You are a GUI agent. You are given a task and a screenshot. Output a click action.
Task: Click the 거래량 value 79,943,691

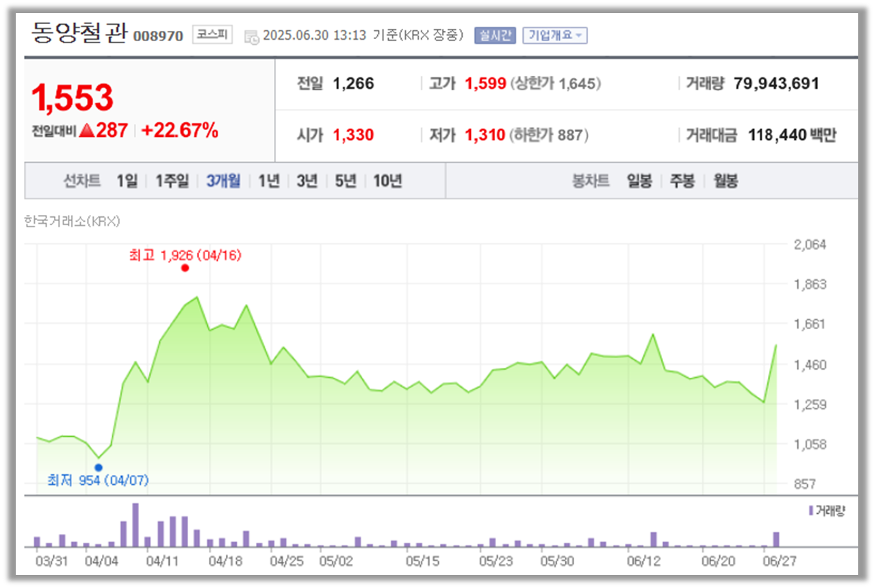click(776, 84)
